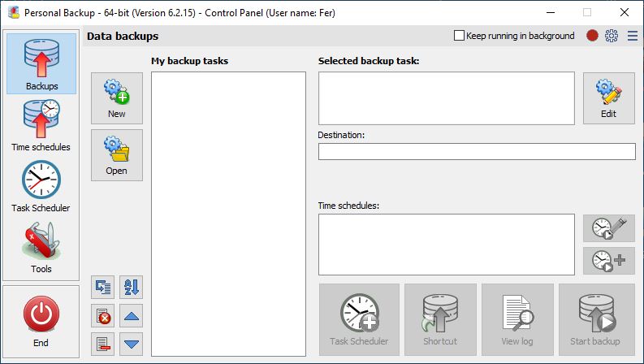This screenshot has height=364, width=644.
Task: Click the Selected backup task field
Action: click(447, 98)
